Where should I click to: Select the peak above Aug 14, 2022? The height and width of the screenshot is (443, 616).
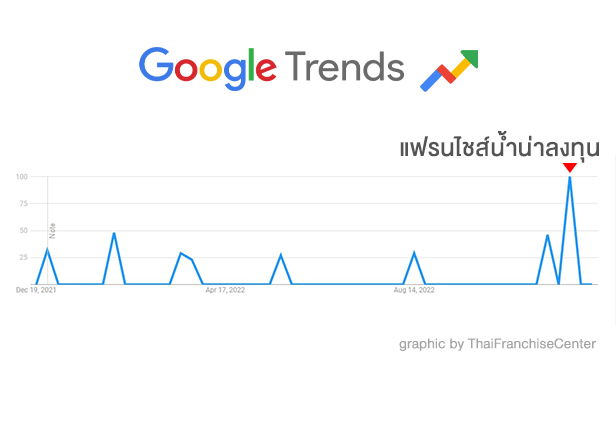pos(414,253)
